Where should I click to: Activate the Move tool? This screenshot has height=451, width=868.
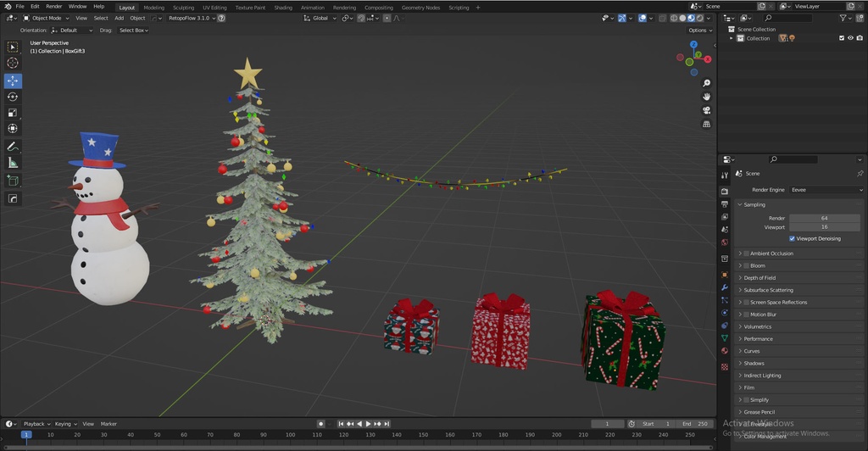[13, 81]
